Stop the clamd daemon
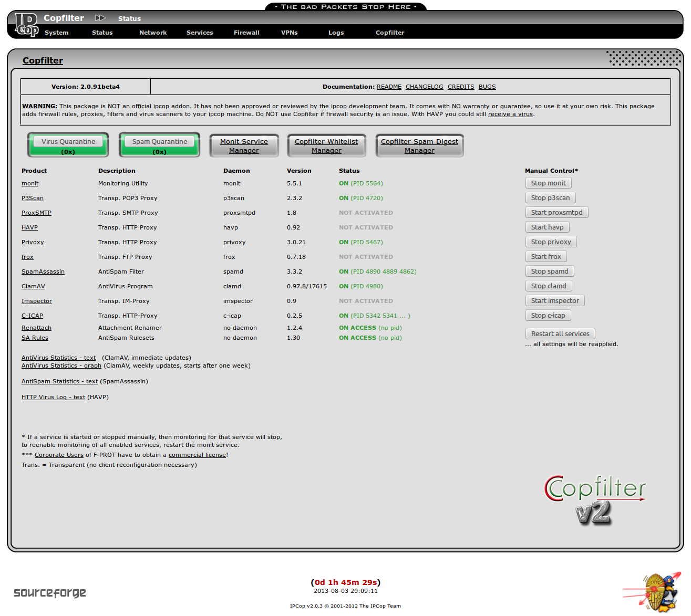This screenshot has height=616, width=691. (x=549, y=286)
